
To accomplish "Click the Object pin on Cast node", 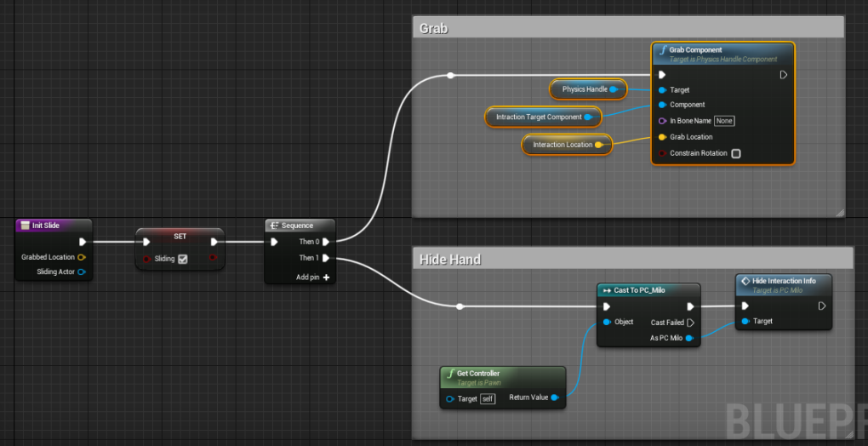I will point(608,322).
